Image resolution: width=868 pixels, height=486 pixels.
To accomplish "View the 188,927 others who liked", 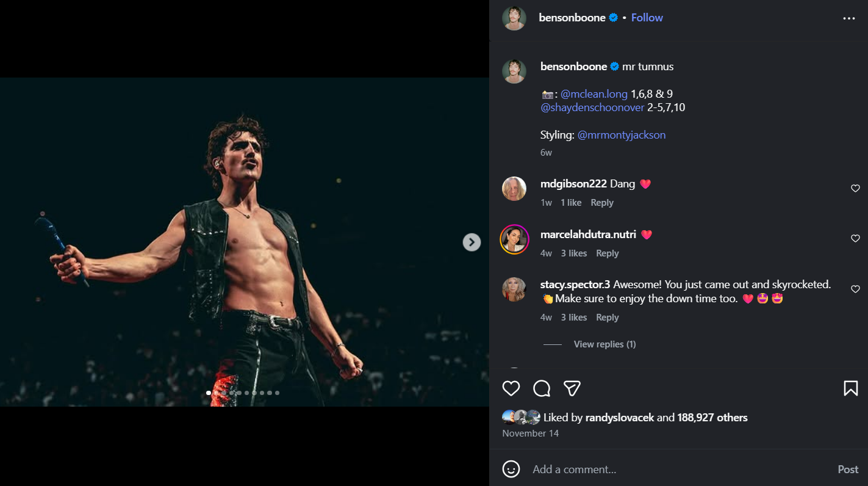I will (x=712, y=418).
